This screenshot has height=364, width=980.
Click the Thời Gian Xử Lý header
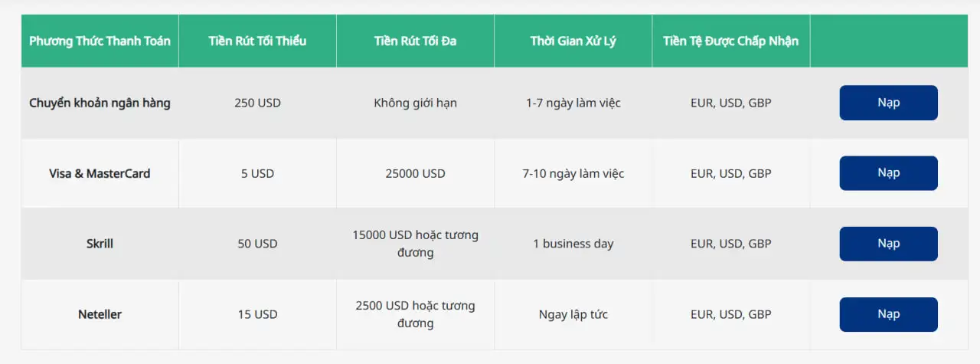click(x=573, y=41)
